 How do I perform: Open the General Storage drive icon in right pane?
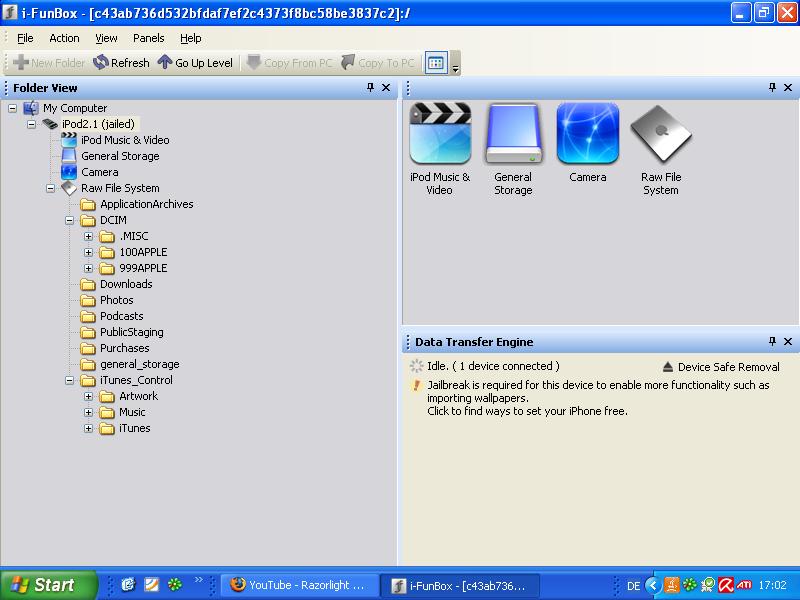(513, 148)
